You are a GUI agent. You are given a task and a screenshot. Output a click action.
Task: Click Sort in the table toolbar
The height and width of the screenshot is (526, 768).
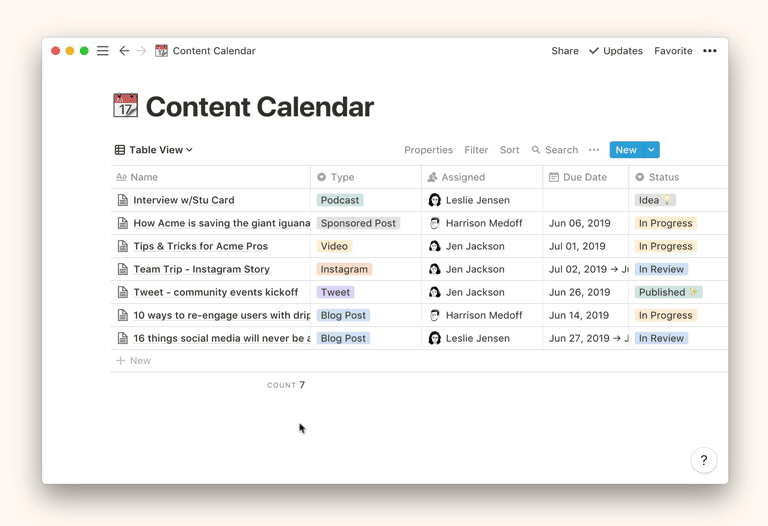509,150
